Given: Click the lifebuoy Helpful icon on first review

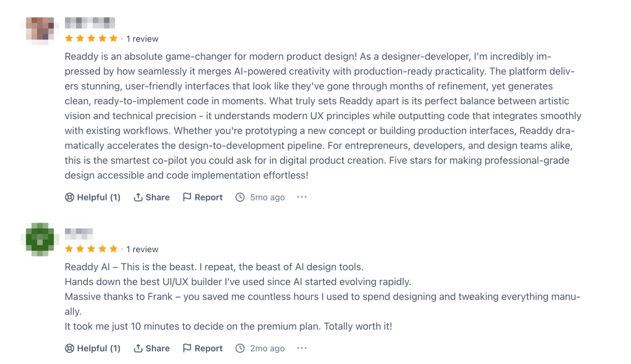Looking at the screenshot, I should (x=69, y=197).
